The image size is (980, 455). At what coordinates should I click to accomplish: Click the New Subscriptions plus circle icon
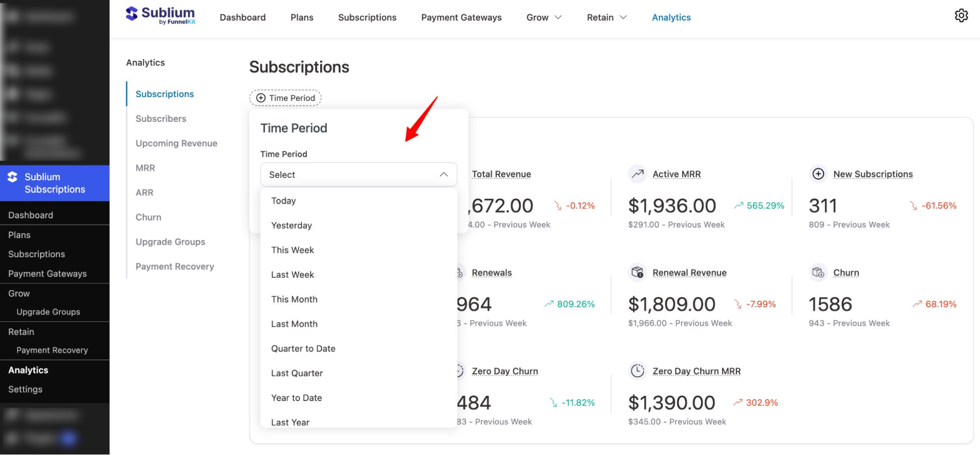(x=818, y=173)
